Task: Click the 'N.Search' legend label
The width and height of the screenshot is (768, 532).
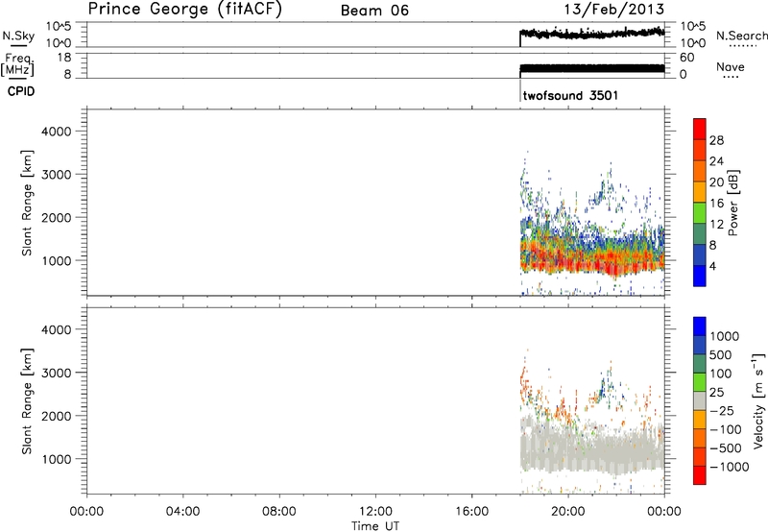Action: pos(742,36)
